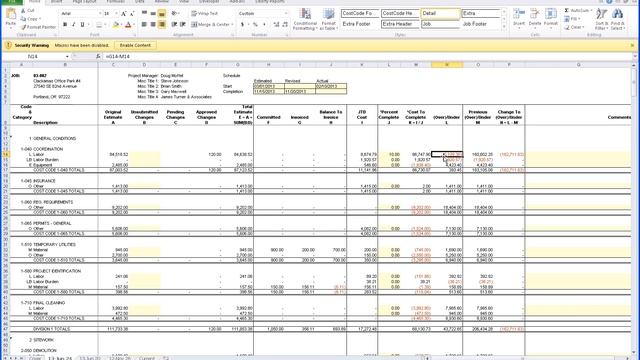Click the Decrease Decimal icon

click(x=285, y=25)
